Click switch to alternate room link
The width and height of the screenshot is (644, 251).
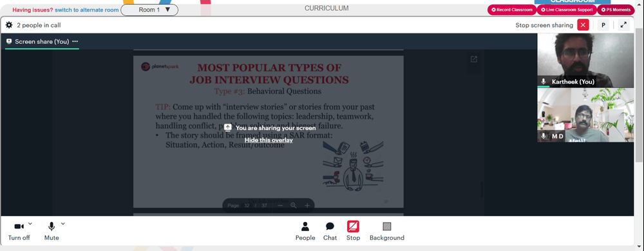87,10
